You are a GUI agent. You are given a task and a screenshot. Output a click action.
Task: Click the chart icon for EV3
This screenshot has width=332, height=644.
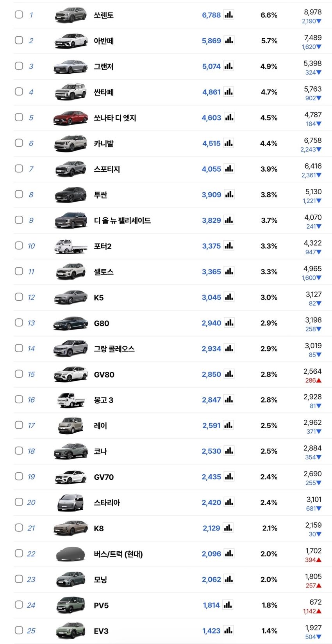228,630
